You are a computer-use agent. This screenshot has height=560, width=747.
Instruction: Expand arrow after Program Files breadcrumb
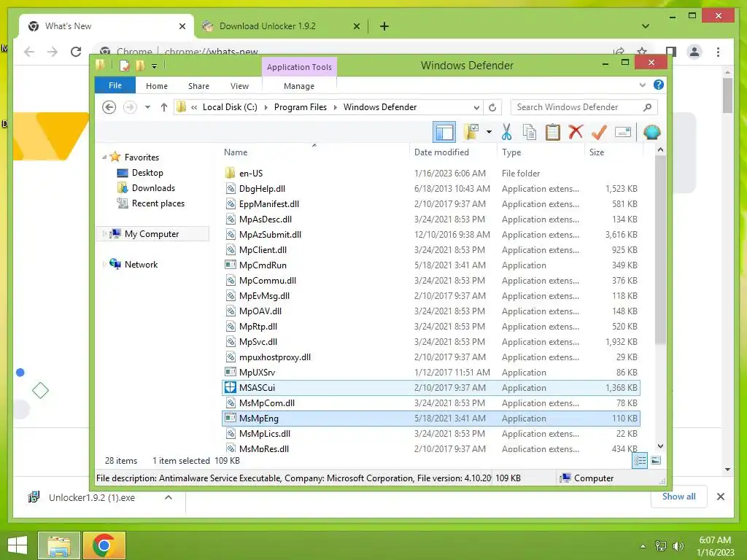tap(336, 107)
